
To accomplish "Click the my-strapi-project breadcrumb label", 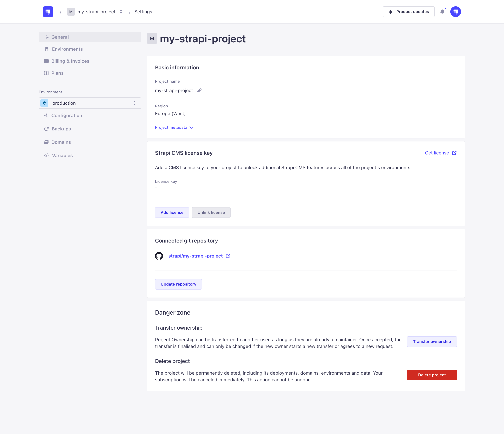I will pyautogui.click(x=96, y=12).
